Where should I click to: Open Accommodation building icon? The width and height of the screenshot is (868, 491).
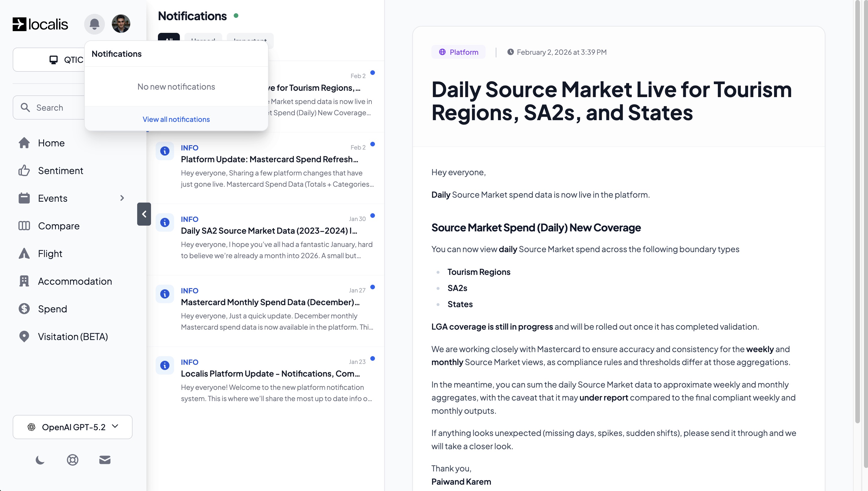(x=24, y=281)
